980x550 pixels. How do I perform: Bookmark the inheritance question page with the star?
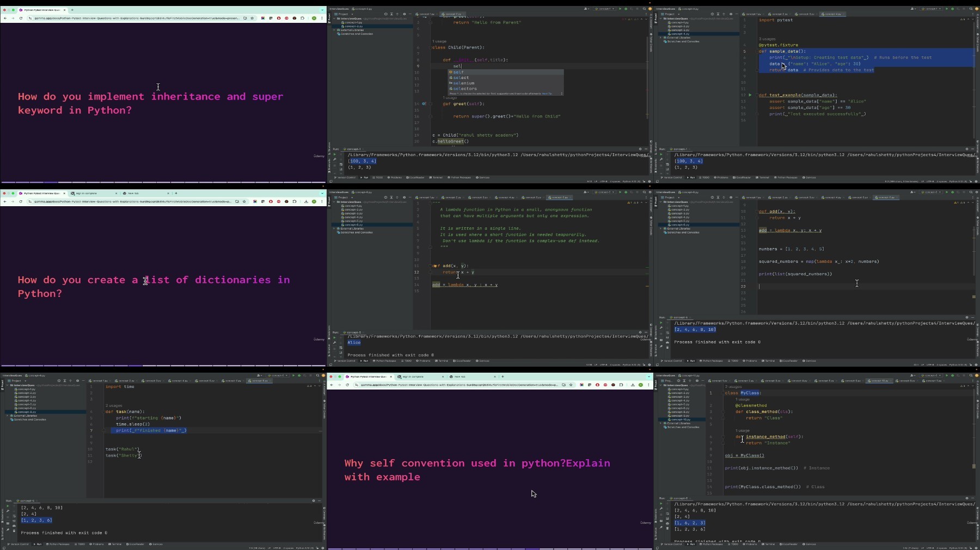(x=252, y=18)
